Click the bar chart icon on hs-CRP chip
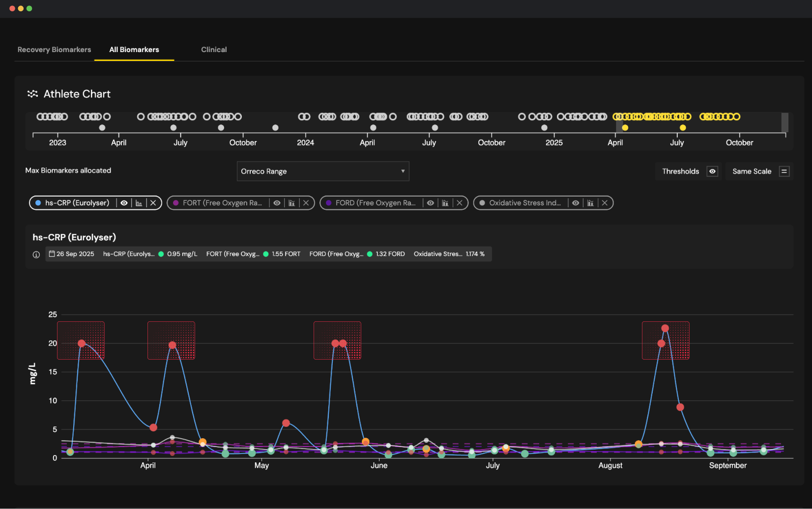This screenshot has width=812, height=509. point(139,202)
